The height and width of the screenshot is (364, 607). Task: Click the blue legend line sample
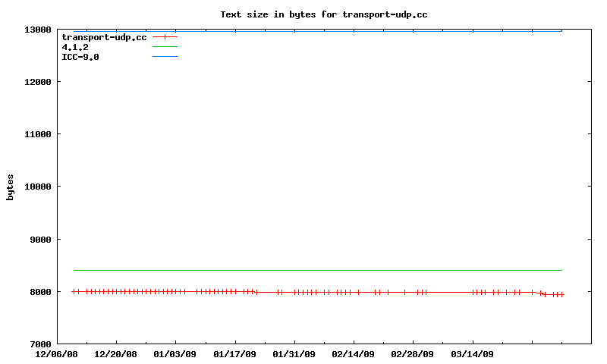165,57
